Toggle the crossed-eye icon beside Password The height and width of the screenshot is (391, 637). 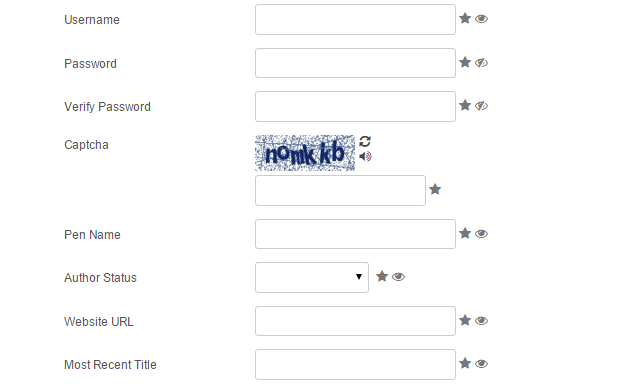point(481,63)
